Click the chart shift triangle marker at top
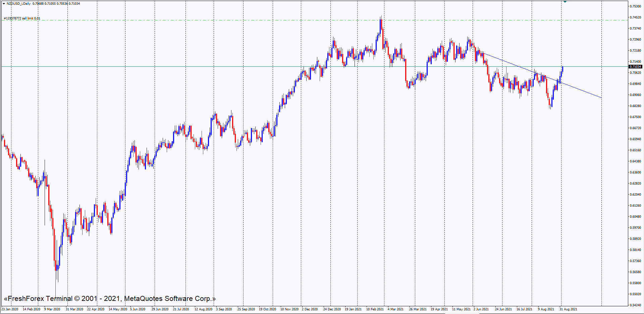Viewport: 644px width, 314px height. pyautogui.click(x=565, y=2)
